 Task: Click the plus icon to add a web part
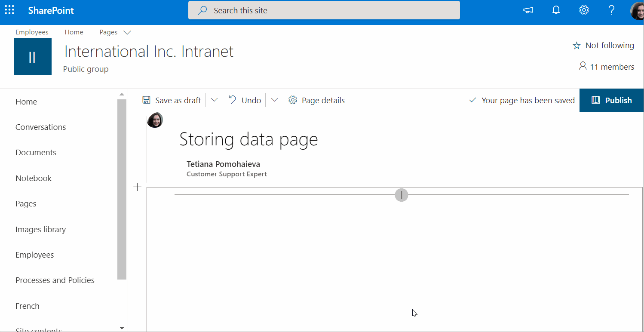tap(401, 195)
